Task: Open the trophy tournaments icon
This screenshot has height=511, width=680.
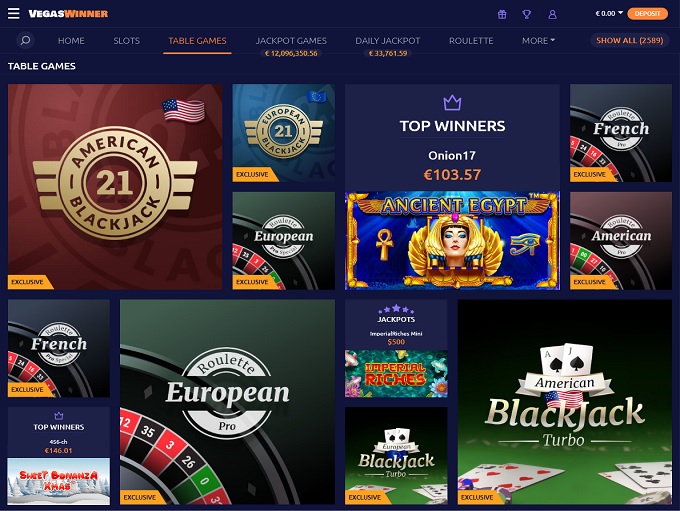Action: coord(526,14)
